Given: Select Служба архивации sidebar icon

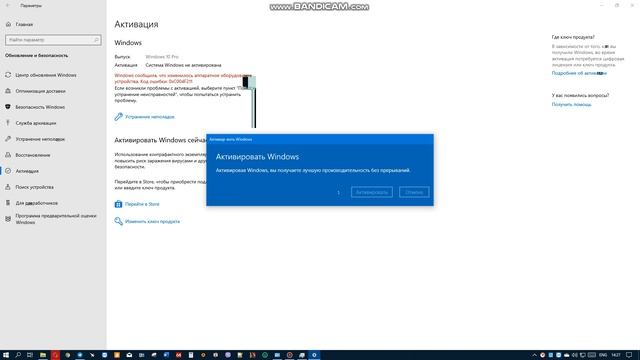Looking at the screenshot, I should (x=8, y=123).
